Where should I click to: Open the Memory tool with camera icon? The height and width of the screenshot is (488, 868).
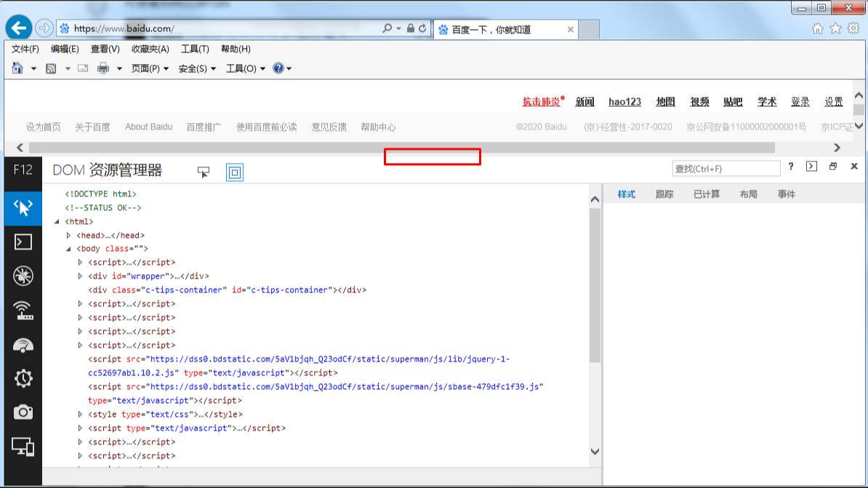23,412
